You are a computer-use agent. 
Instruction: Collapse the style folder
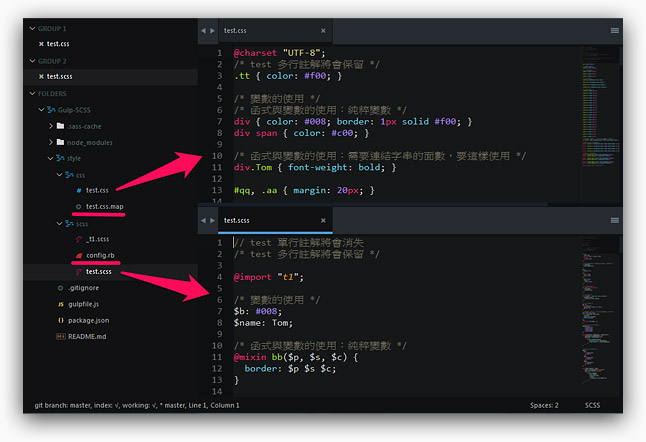pyautogui.click(x=51, y=158)
